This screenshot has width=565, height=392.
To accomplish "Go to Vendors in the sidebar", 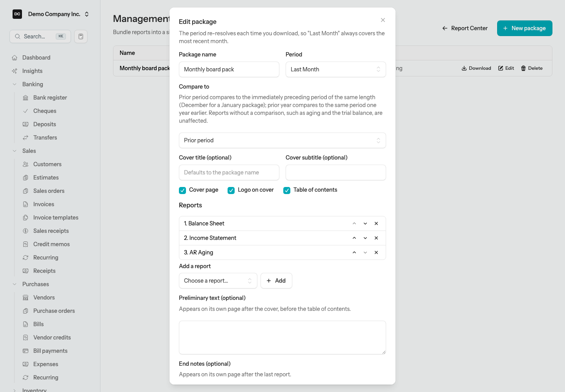I will coord(44,298).
